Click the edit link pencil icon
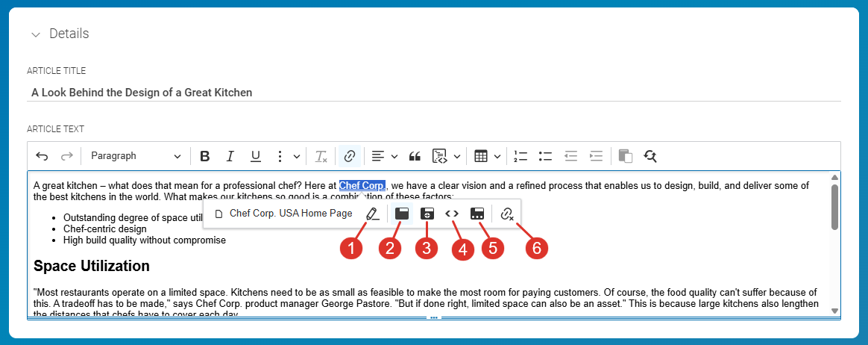Image resolution: width=868 pixels, height=345 pixels. tap(373, 214)
